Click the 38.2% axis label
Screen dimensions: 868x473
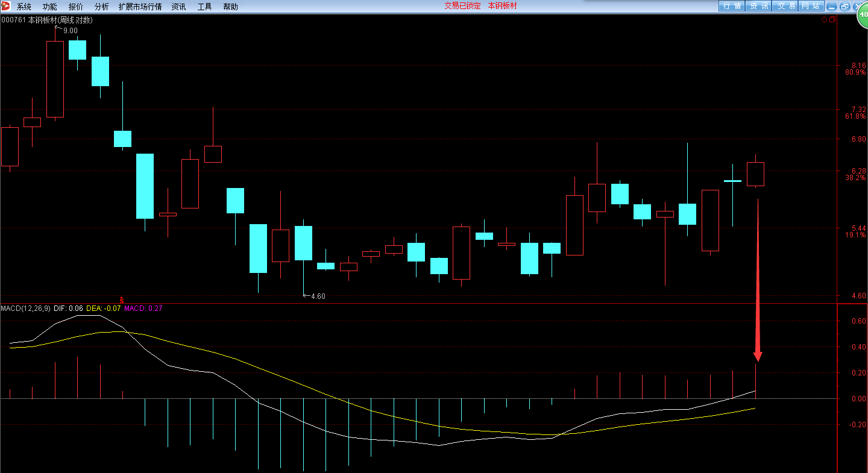pyautogui.click(x=855, y=178)
